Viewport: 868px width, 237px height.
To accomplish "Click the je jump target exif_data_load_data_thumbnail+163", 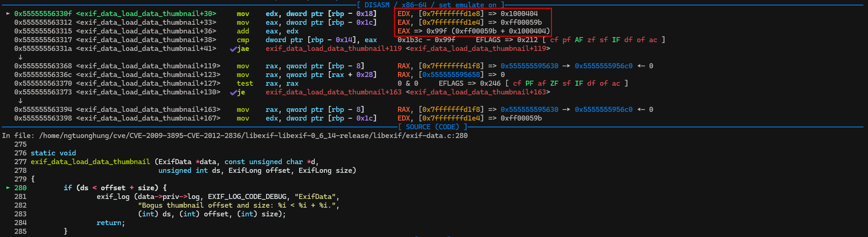I will pos(333,92).
